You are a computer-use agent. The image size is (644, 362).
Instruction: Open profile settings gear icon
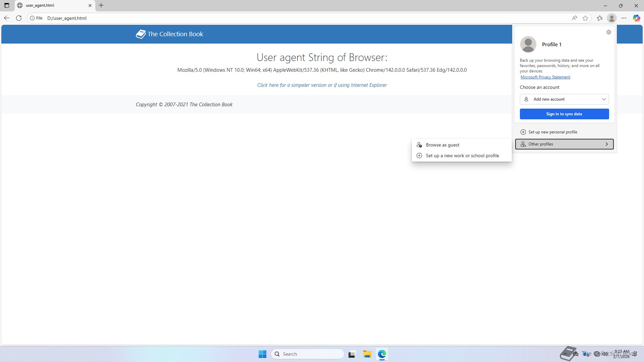(609, 32)
